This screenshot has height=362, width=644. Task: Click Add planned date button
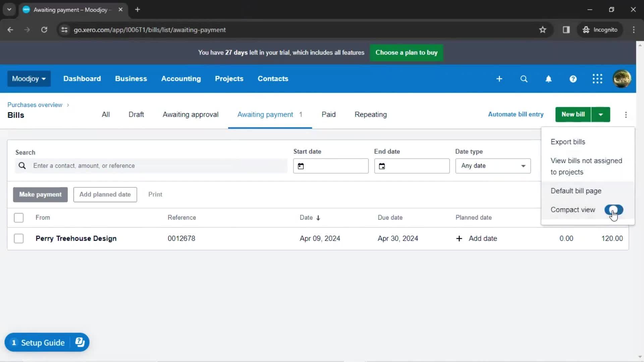point(105,195)
